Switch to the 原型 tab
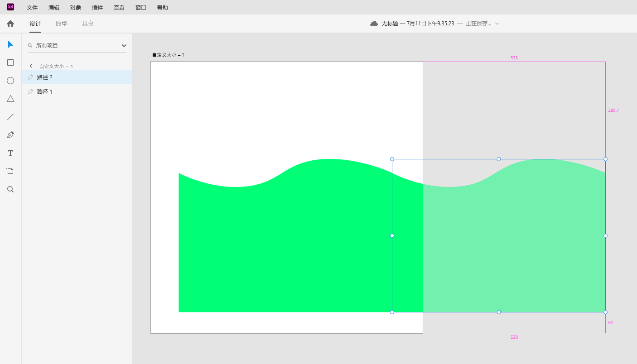This screenshot has width=637, height=364. pyautogui.click(x=62, y=24)
